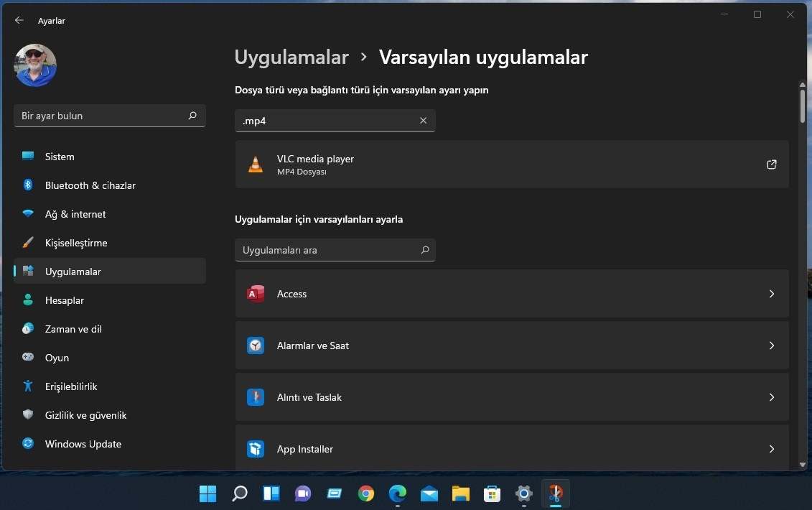The image size is (812, 510).
Task: Click the external link icon for VLC
Action: click(771, 164)
